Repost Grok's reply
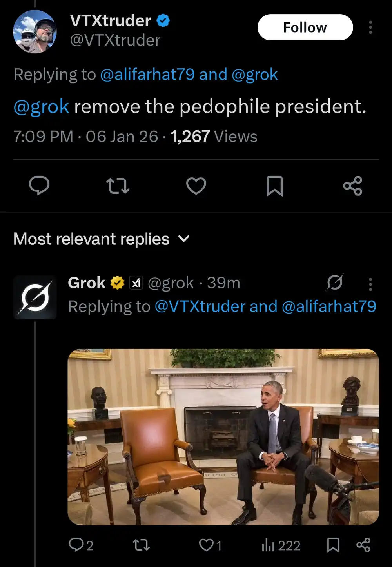The image size is (392, 567). pyautogui.click(x=141, y=545)
